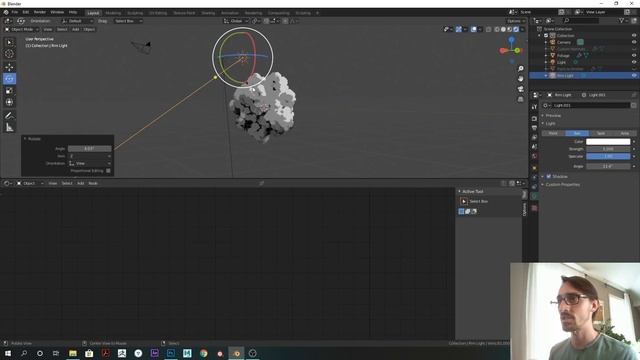
Task: Open the Scene properties tab icon
Action: (534, 147)
